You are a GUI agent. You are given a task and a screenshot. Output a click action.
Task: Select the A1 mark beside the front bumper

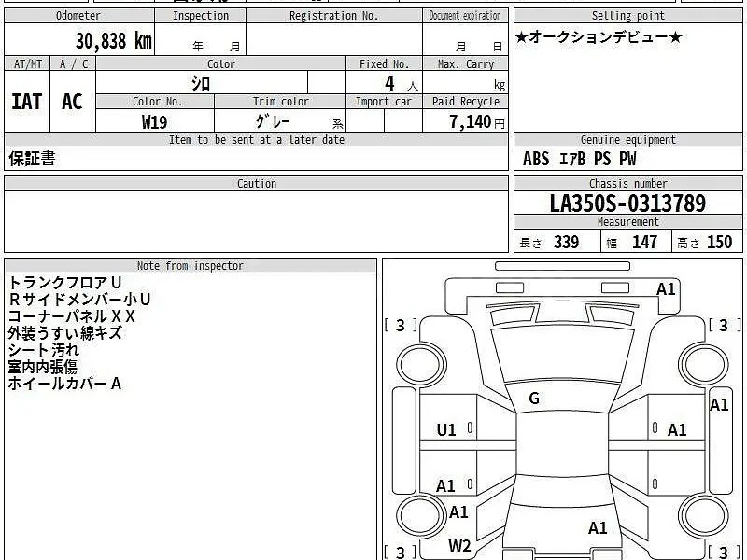click(666, 289)
